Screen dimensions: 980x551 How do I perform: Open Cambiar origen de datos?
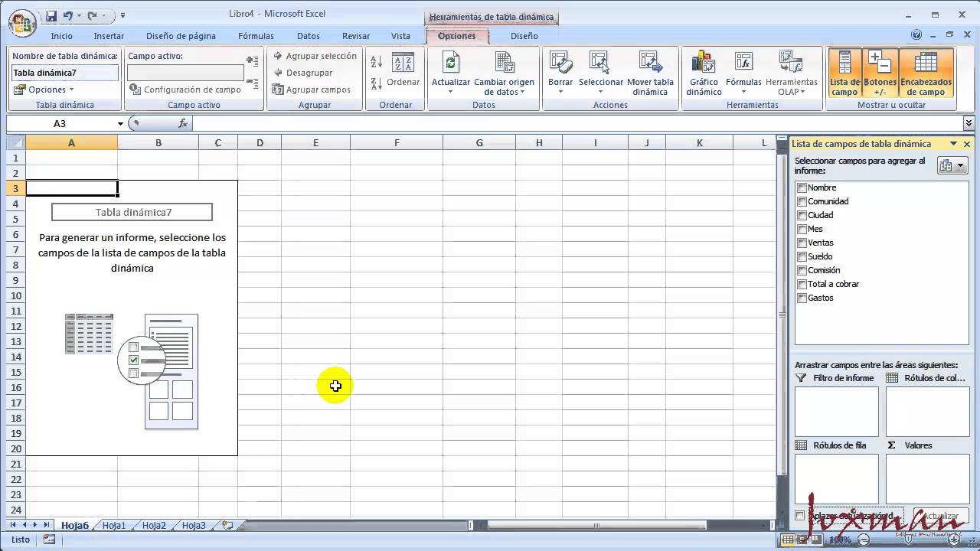pyautogui.click(x=504, y=74)
